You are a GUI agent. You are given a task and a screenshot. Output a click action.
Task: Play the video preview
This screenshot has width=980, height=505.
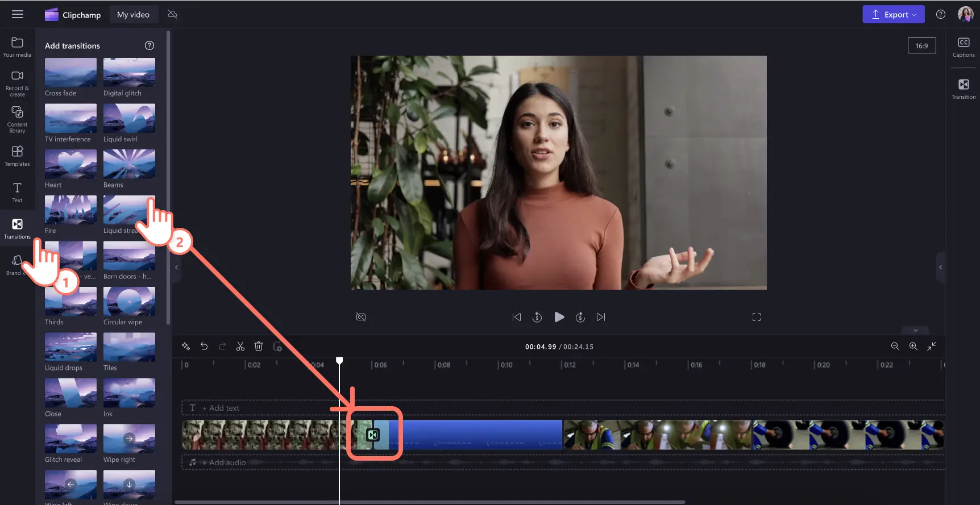click(x=559, y=317)
